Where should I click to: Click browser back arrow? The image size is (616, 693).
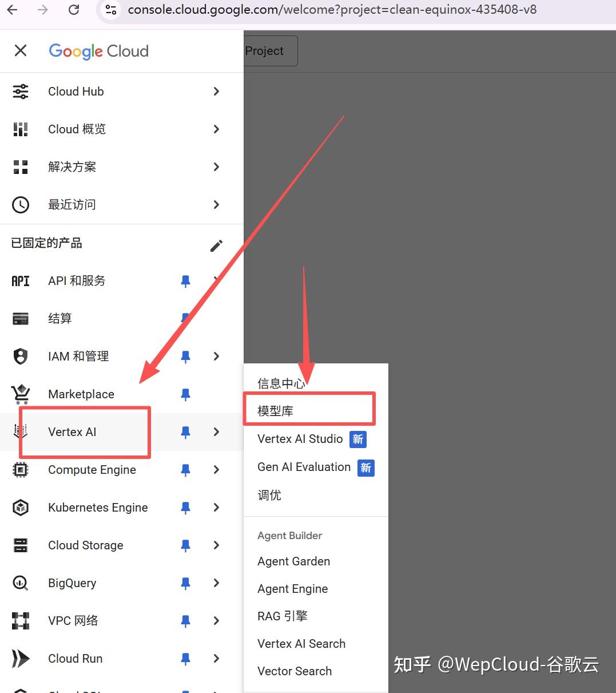pyautogui.click(x=12, y=10)
